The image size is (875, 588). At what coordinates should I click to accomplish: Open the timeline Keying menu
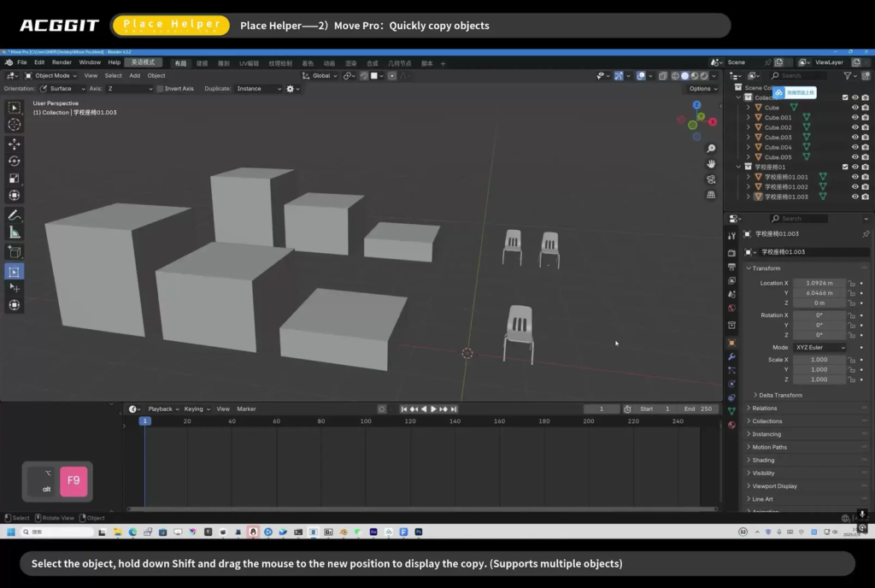(197, 409)
